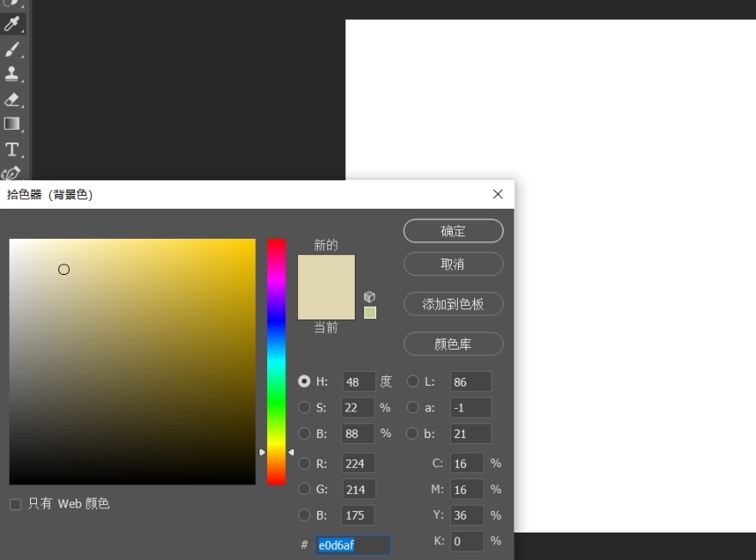Screen dimensions: 756x560
Task: Select the L lightness radio button
Action: (412, 381)
